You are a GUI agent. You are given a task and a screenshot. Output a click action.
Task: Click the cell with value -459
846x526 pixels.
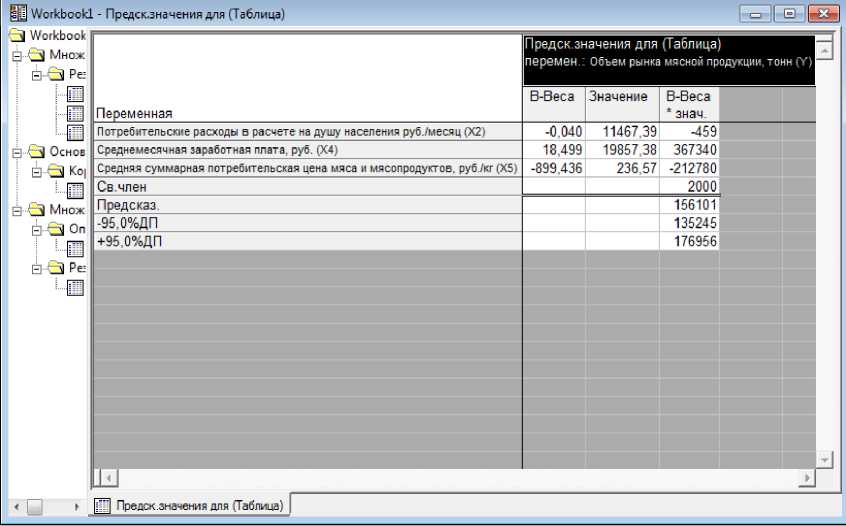(689, 132)
